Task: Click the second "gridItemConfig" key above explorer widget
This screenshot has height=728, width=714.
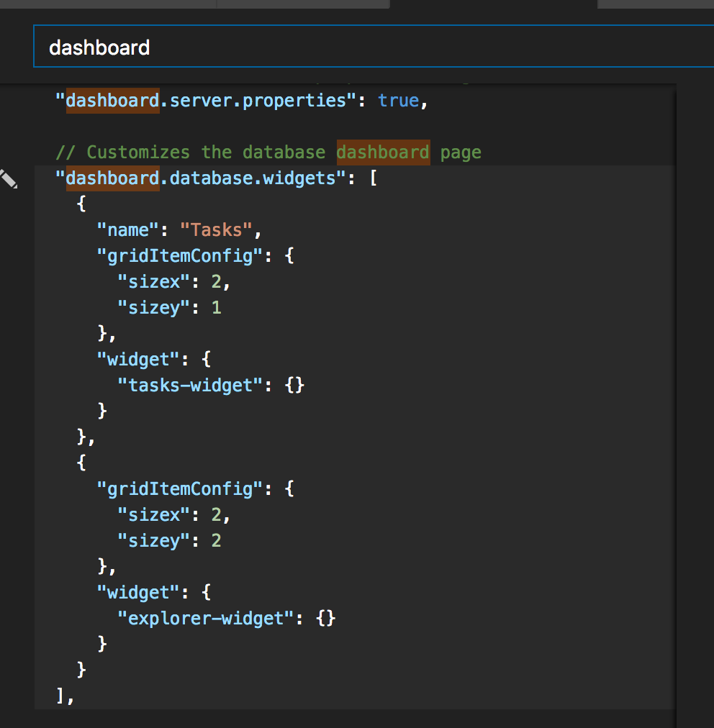Action: pos(180,489)
